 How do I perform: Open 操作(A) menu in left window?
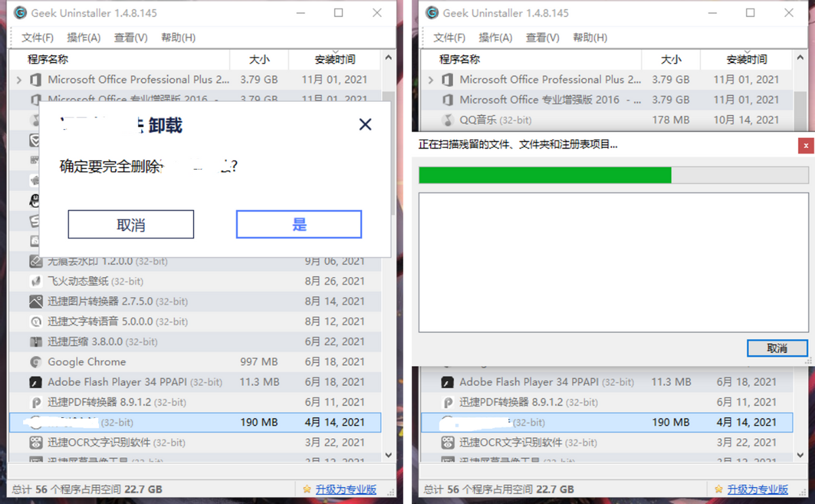coord(84,37)
